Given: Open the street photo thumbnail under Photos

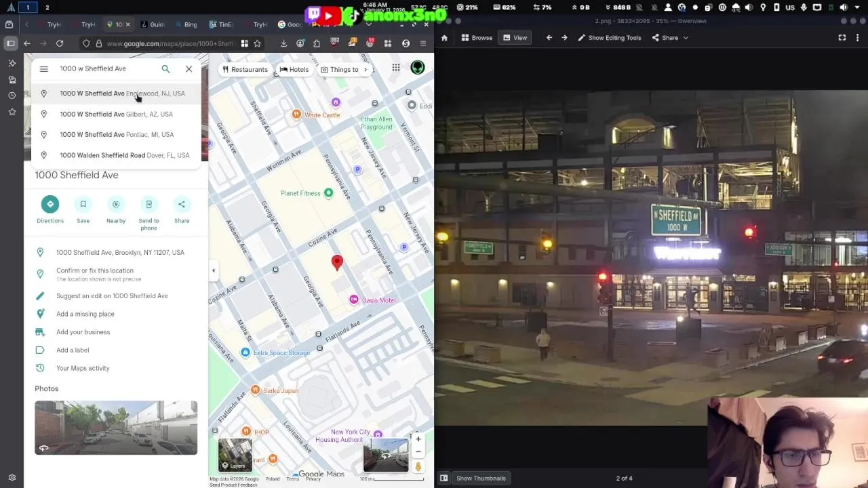Looking at the screenshot, I should coord(116,428).
